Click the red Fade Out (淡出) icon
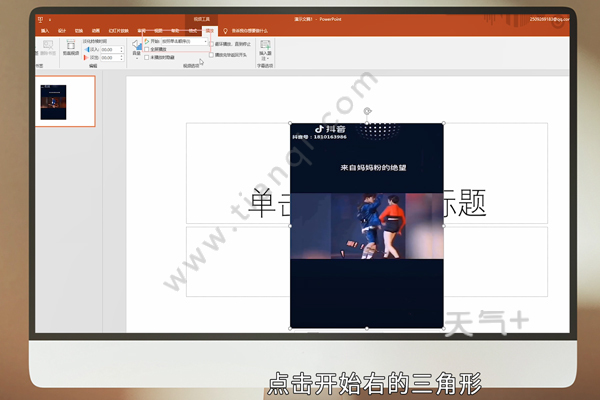600x400 pixels. [86, 57]
